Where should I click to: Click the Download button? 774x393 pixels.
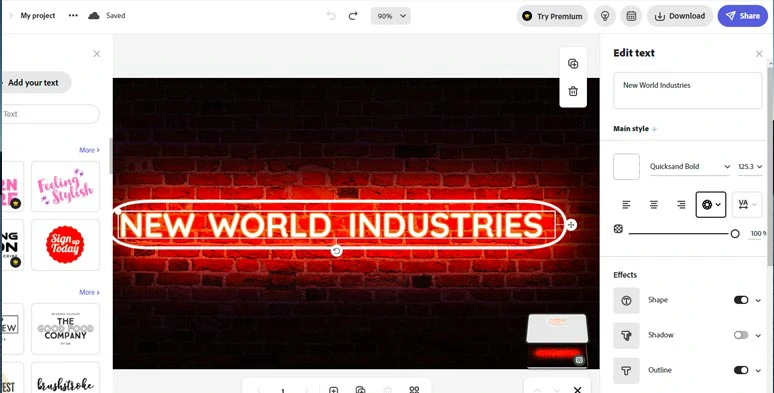pos(680,16)
